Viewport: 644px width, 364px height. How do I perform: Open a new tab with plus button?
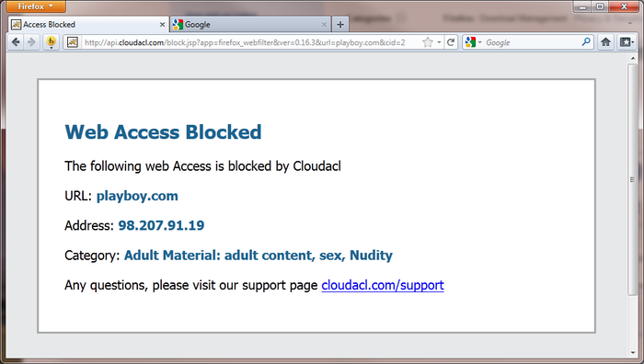point(340,25)
